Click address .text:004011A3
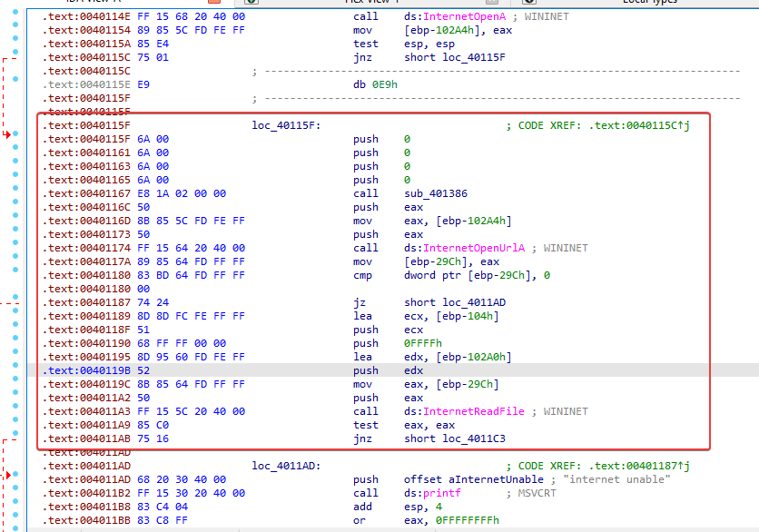The width and height of the screenshot is (759, 532). click(86, 411)
